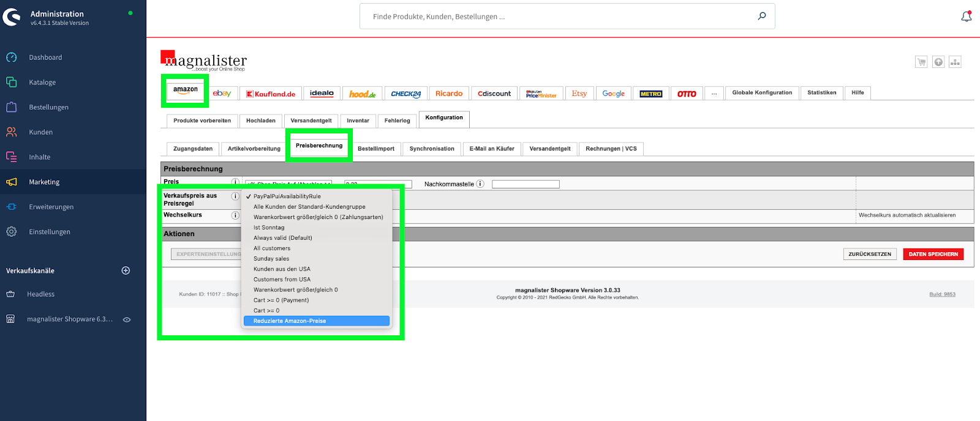Screen dimensions: 980x421
Task: Click info icon for Verkaufspreis aus Preisregel
Action: 235,196
